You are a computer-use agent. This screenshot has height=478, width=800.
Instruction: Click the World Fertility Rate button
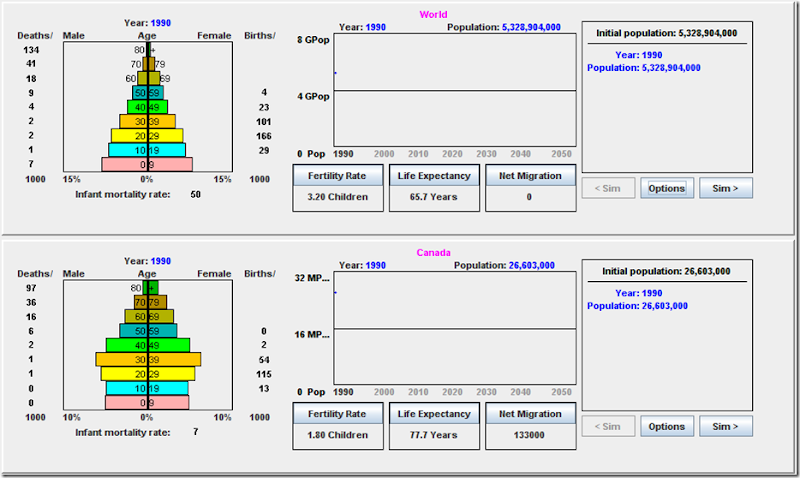[338, 175]
